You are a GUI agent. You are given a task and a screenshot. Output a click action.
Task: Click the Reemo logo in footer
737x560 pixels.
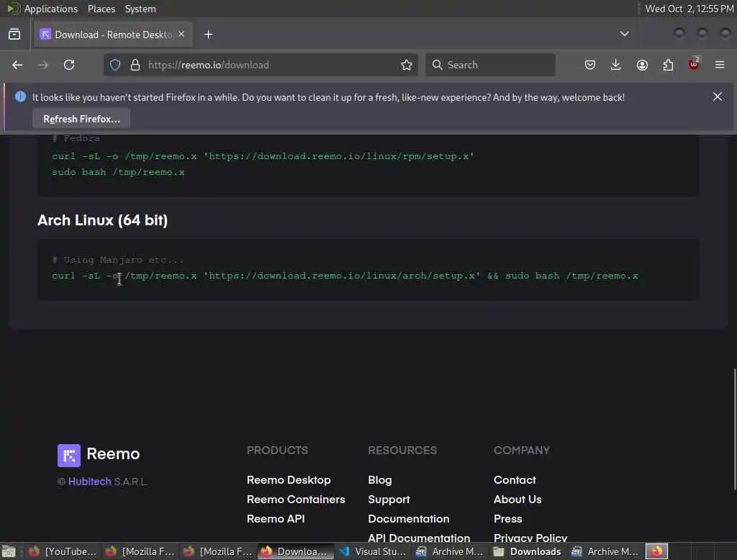coord(99,455)
